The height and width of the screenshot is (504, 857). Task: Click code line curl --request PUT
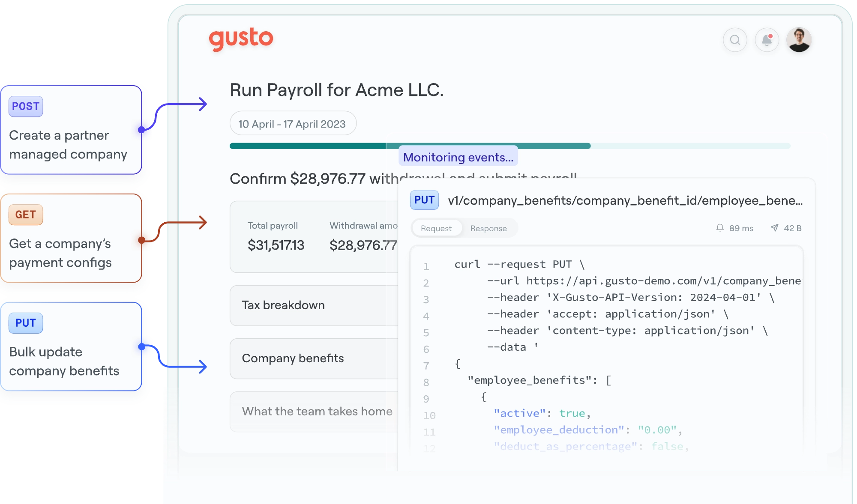coord(519,264)
